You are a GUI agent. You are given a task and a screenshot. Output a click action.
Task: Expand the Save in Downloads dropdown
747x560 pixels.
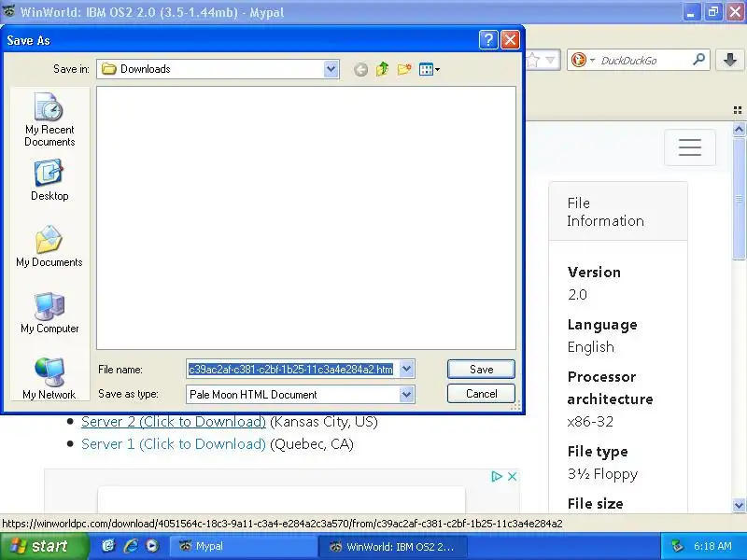pyautogui.click(x=331, y=69)
